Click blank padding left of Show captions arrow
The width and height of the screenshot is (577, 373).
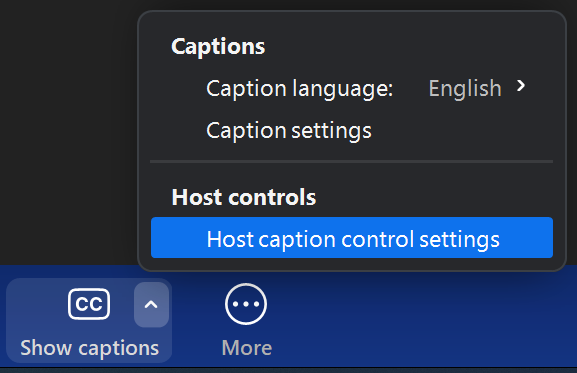coord(37,305)
